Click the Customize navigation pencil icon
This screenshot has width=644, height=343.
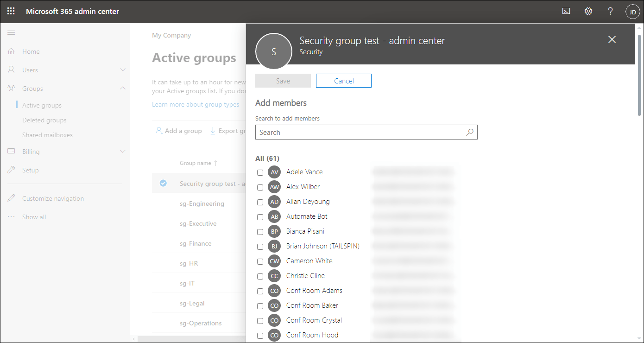tap(12, 198)
